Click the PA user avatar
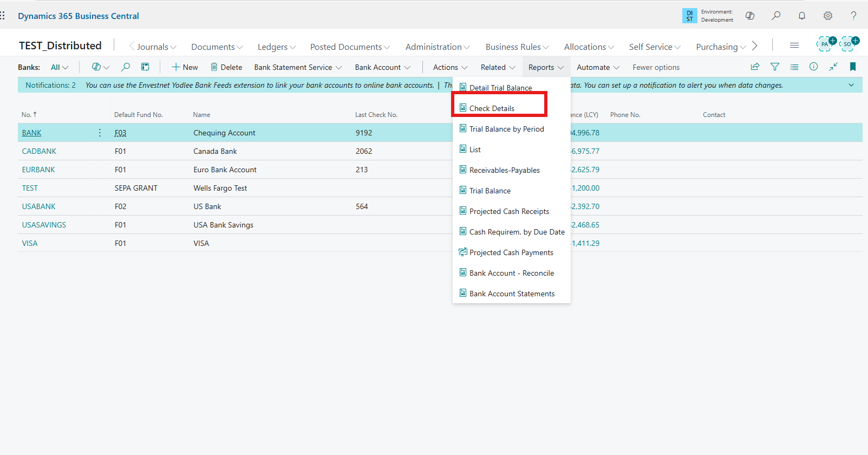Screen dimensions: 868x455 click(x=825, y=44)
